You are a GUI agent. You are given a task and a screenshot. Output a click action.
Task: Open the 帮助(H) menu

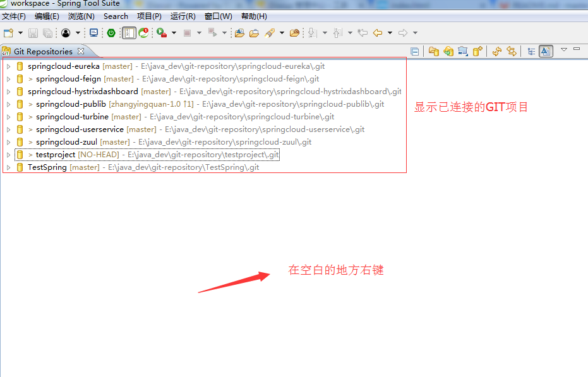pos(255,16)
